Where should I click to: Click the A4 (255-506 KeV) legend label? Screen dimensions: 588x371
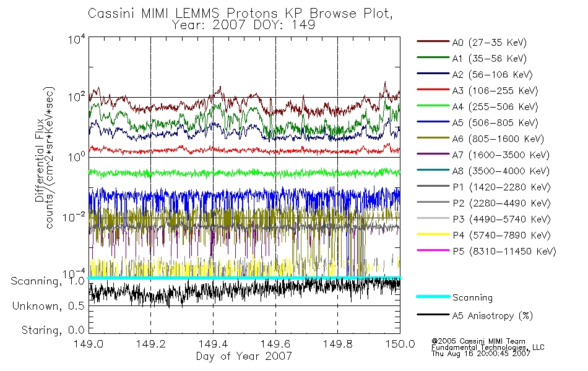pos(495,107)
